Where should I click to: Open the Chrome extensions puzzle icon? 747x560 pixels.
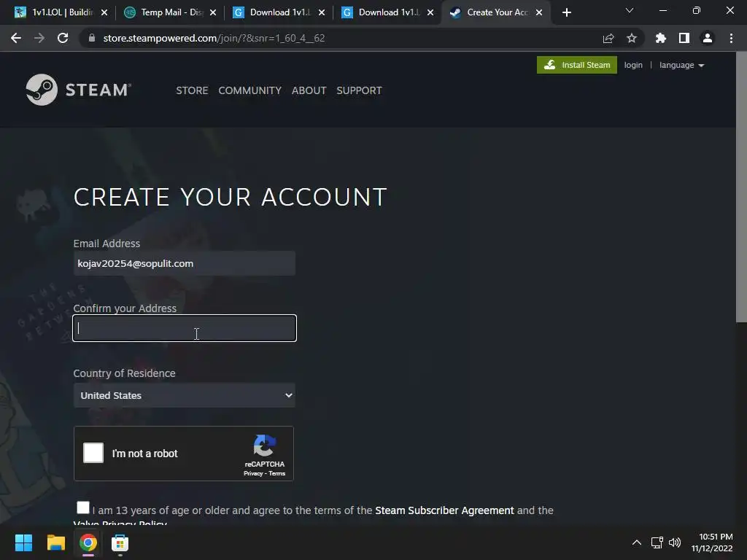tap(661, 38)
